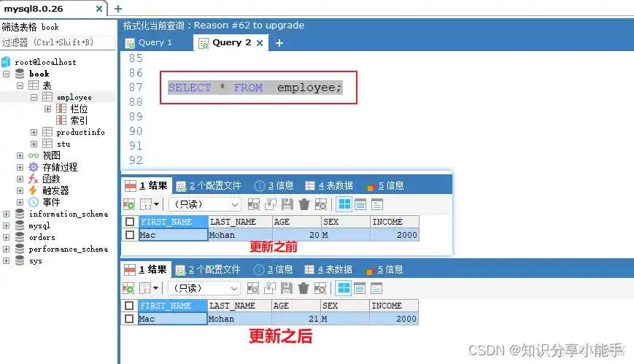Click the 过滤器 filter input box

[58, 42]
